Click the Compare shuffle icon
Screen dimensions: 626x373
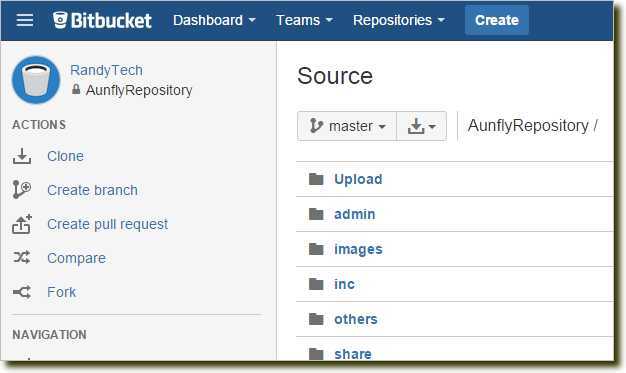pos(22,258)
